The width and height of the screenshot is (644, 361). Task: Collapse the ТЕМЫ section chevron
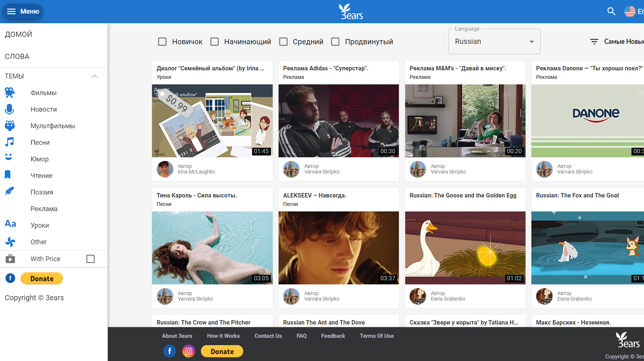point(95,76)
